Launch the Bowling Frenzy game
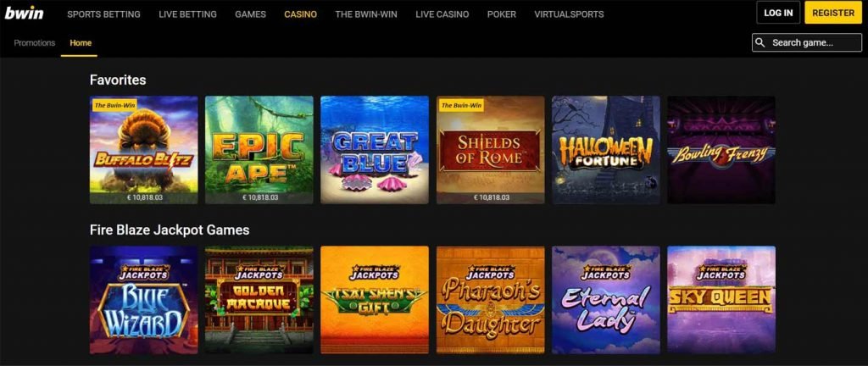 tap(721, 150)
